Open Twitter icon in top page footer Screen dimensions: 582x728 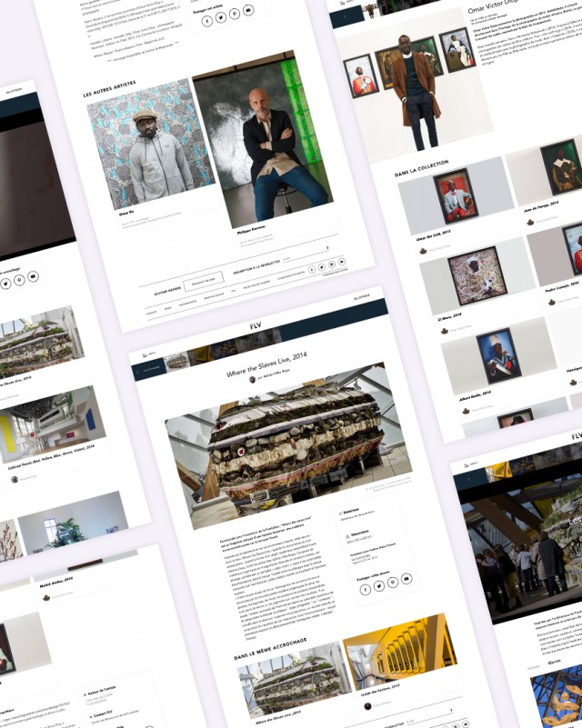pos(322,267)
